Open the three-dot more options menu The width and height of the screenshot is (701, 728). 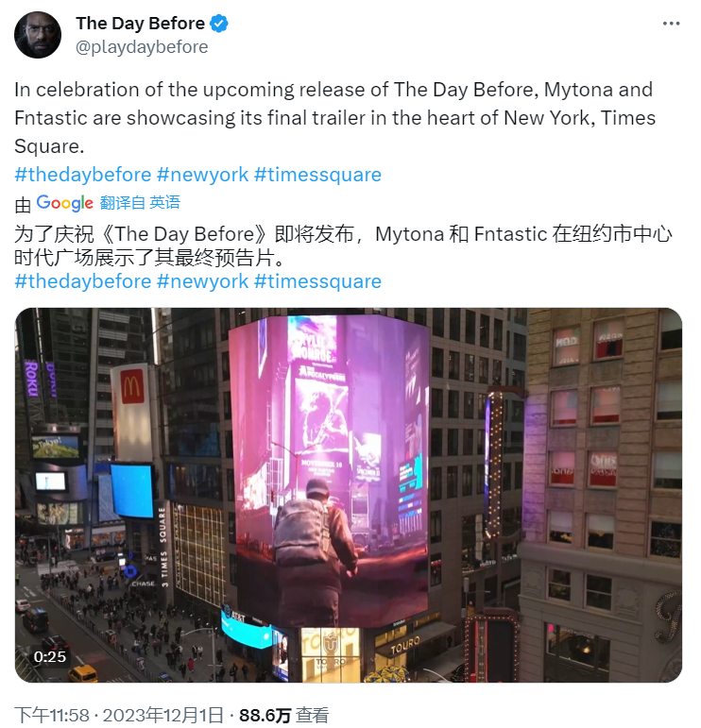pyautogui.click(x=672, y=24)
